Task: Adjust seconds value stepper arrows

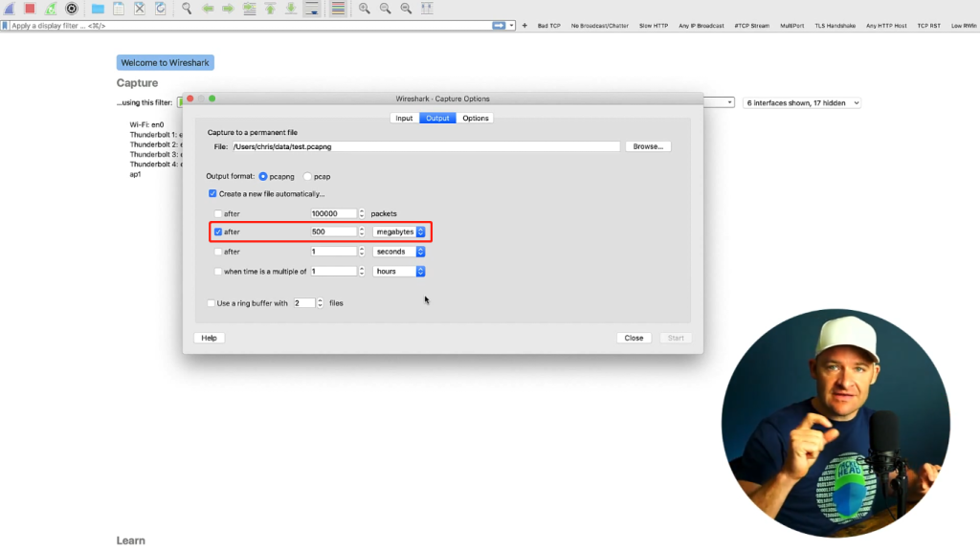Action: click(361, 252)
